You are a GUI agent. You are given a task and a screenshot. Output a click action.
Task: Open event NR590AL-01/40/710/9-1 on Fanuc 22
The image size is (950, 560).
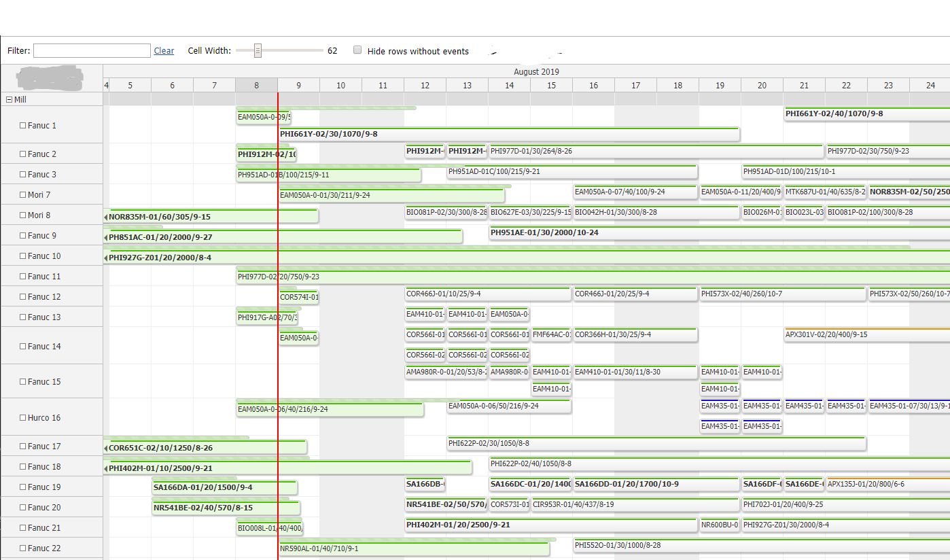[414, 549]
